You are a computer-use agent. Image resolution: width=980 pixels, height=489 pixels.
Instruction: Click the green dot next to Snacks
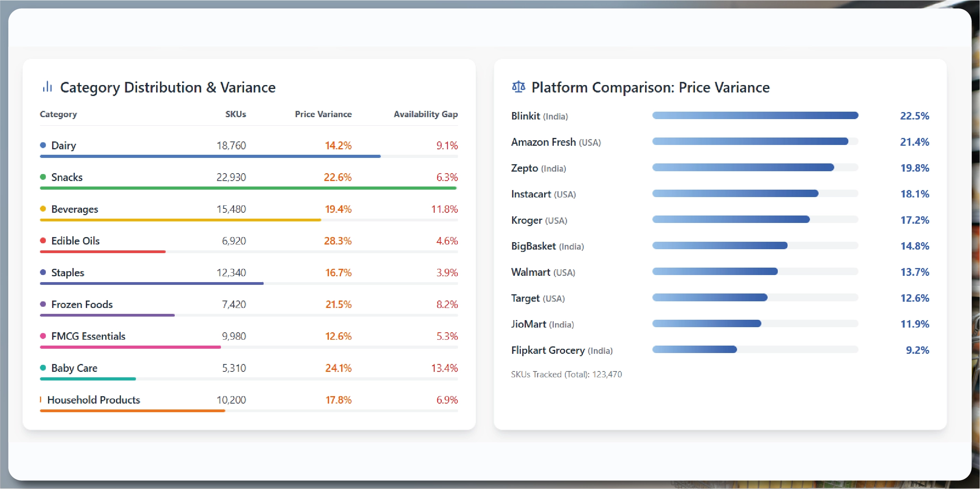(x=43, y=177)
